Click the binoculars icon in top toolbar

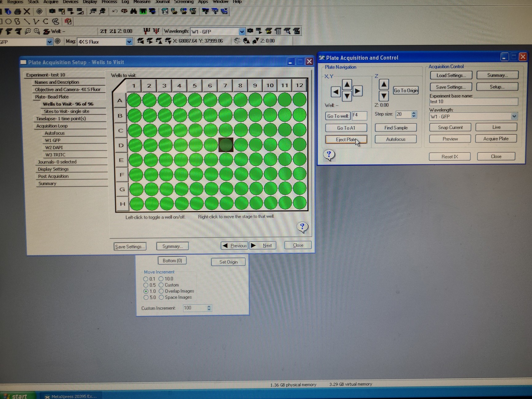click(x=134, y=11)
